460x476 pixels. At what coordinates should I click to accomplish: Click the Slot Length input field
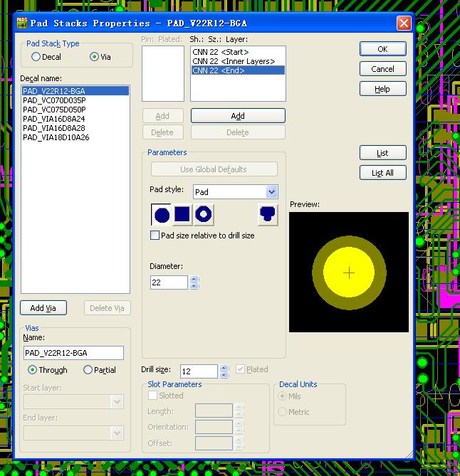tap(214, 411)
